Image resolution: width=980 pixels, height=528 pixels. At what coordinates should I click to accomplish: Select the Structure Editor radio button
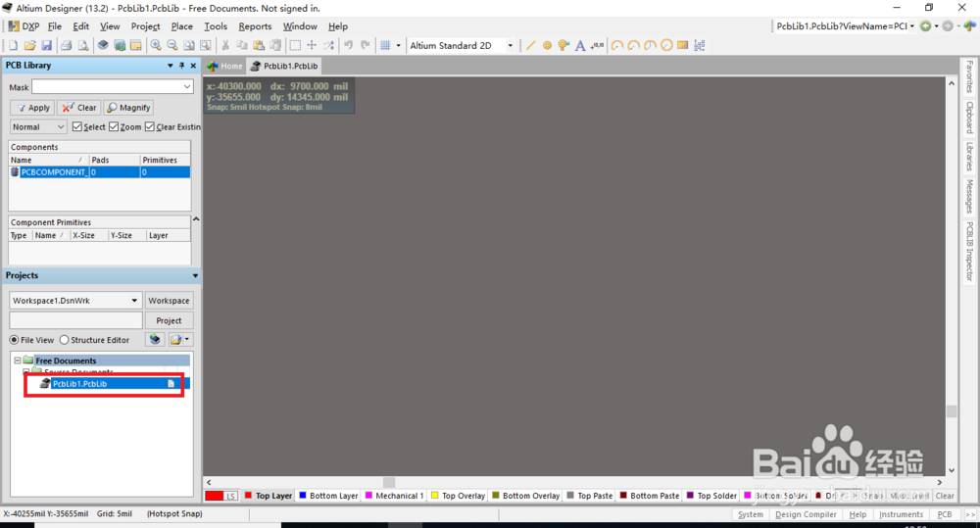(64, 340)
